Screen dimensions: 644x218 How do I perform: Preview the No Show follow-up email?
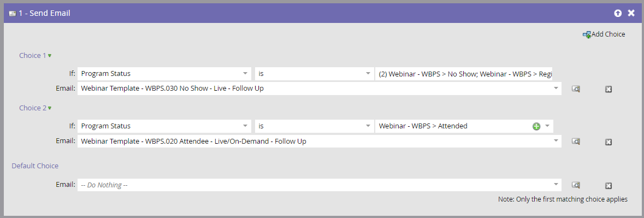coord(576,89)
